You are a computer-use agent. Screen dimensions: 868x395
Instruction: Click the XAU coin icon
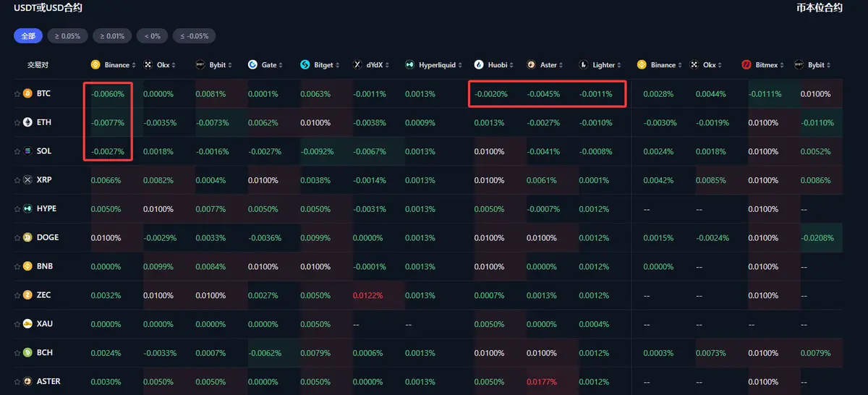click(x=28, y=324)
